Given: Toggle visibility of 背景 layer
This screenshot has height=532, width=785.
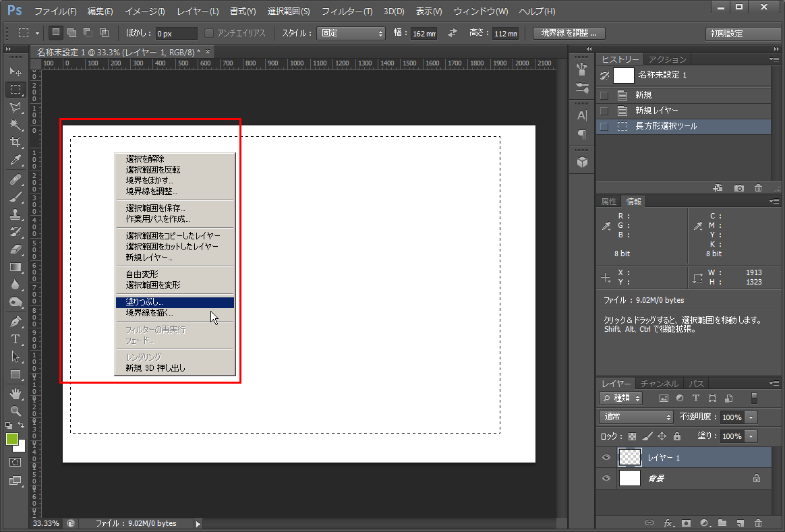Looking at the screenshot, I should click(606, 478).
